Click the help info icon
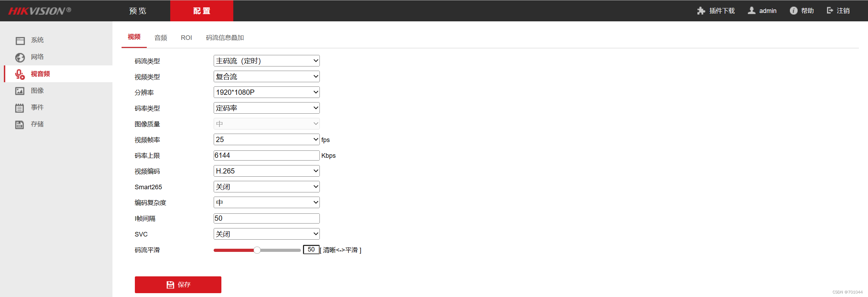Screen dimensions: 868x297 click(793, 11)
